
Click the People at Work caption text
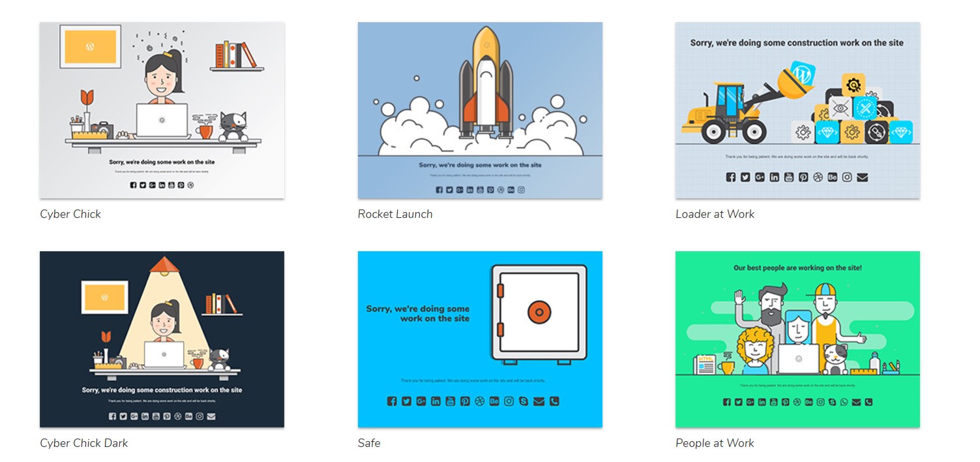coord(715,443)
